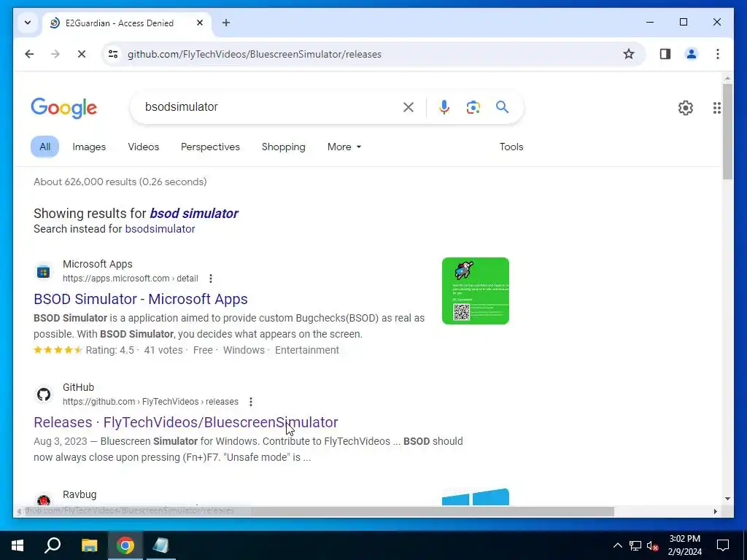
Task: Open Chrome side panel
Action: [x=665, y=54]
